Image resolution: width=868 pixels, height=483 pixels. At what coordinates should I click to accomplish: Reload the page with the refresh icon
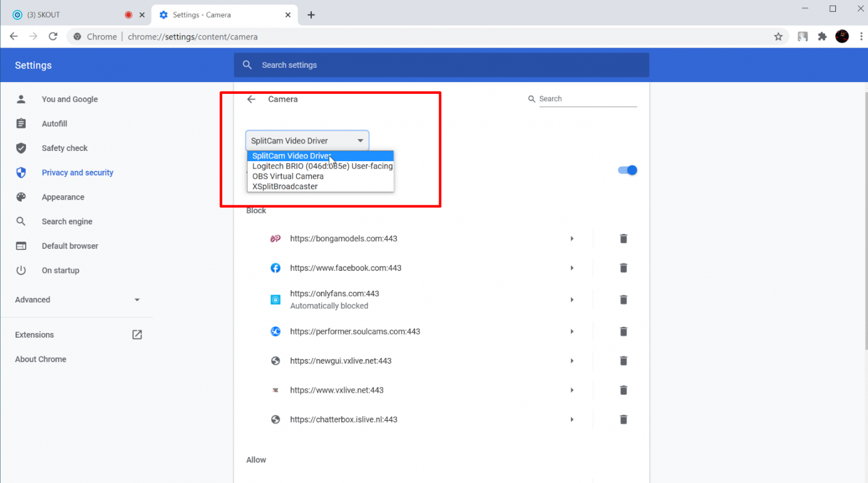click(53, 37)
